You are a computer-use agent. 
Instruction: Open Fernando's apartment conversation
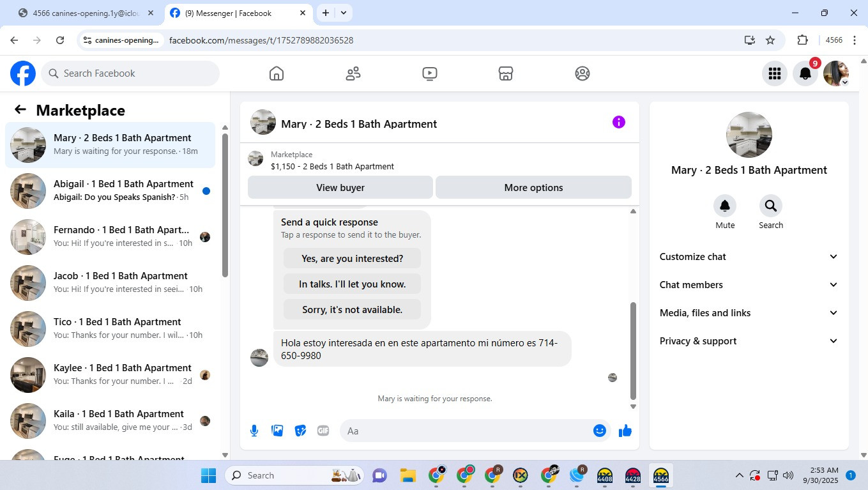pyautogui.click(x=110, y=237)
